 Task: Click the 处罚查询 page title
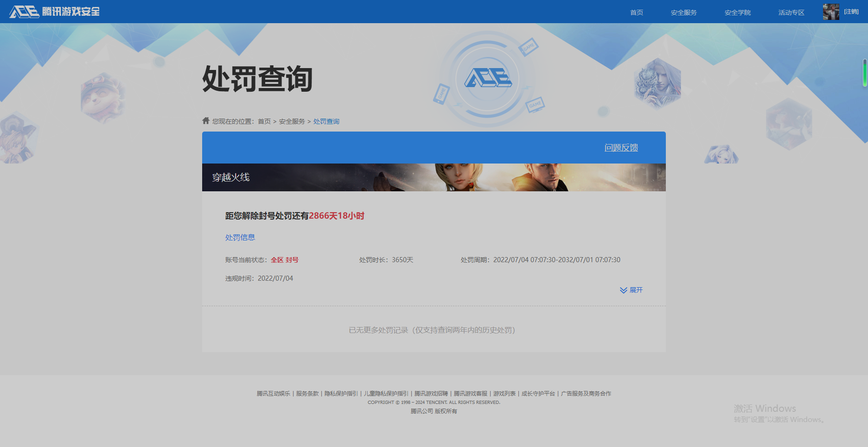click(x=257, y=79)
